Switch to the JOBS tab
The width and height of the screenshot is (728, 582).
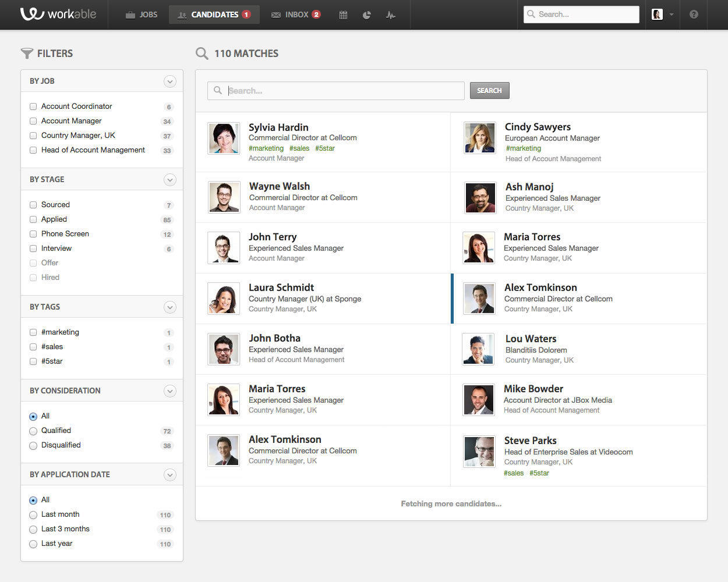pyautogui.click(x=141, y=15)
